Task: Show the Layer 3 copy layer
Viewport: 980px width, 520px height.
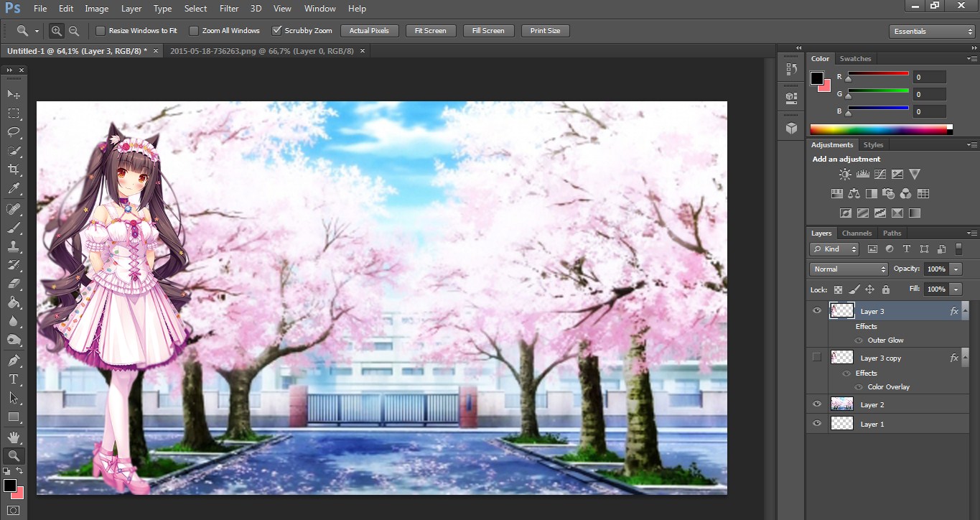Action: click(816, 357)
